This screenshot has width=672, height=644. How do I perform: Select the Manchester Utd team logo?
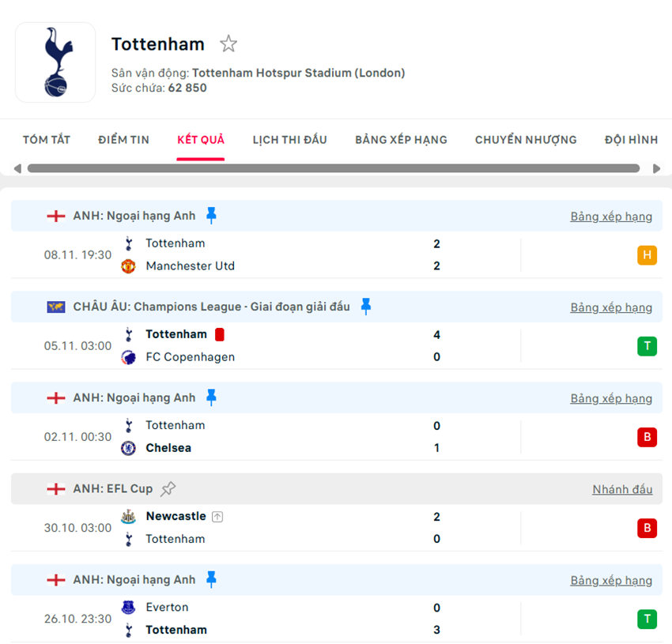tap(129, 266)
